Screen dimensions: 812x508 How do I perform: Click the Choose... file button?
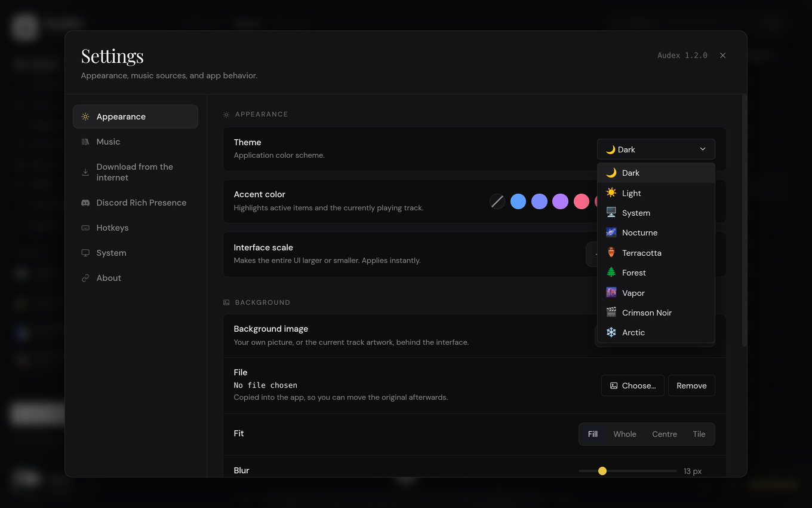633,385
